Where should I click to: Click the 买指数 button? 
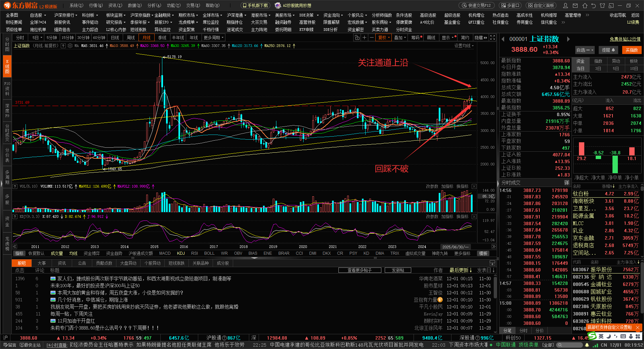click(x=632, y=50)
